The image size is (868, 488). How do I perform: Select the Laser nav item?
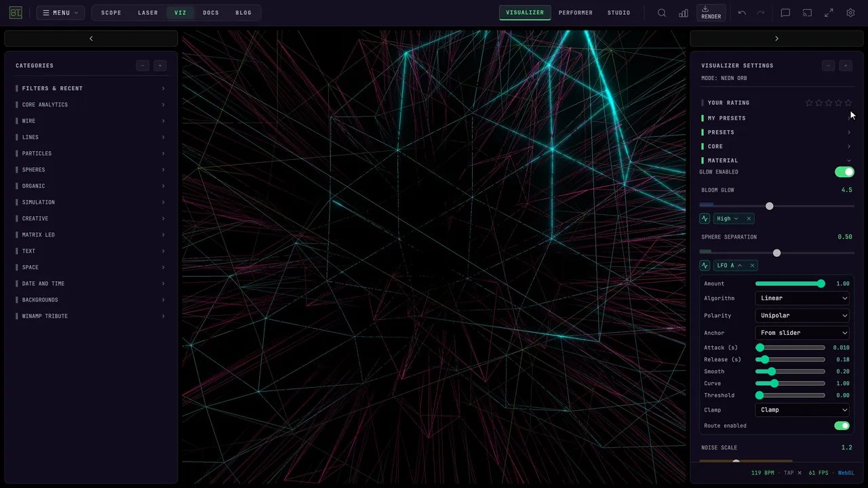click(x=148, y=13)
